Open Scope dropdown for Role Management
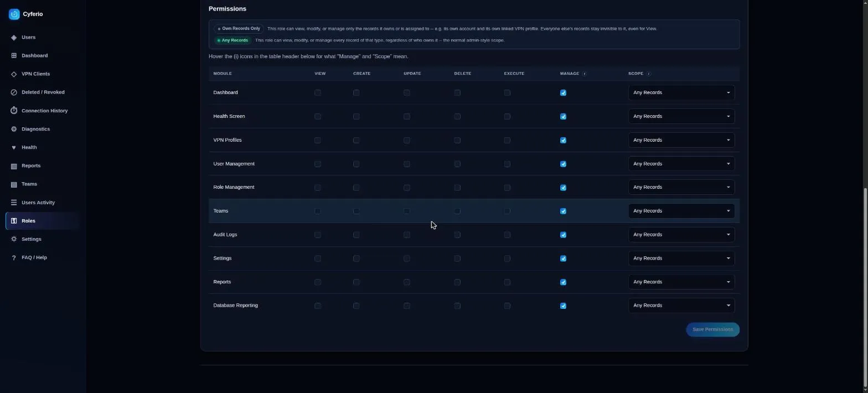This screenshot has width=868, height=393. (681, 187)
